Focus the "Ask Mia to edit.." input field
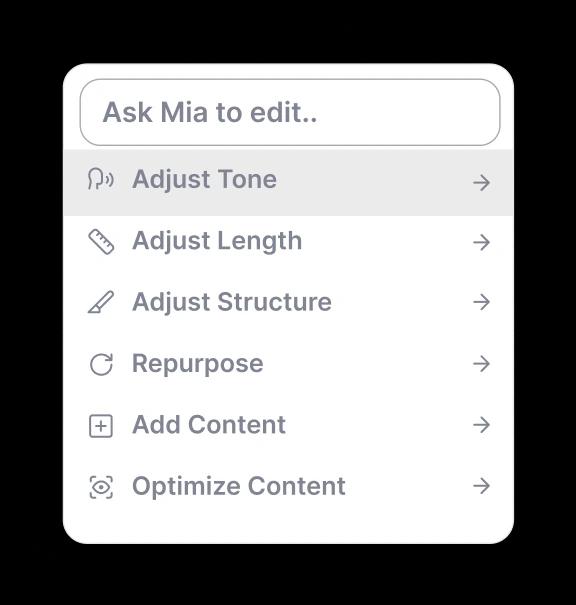 pyautogui.click(x=290, y=112)
